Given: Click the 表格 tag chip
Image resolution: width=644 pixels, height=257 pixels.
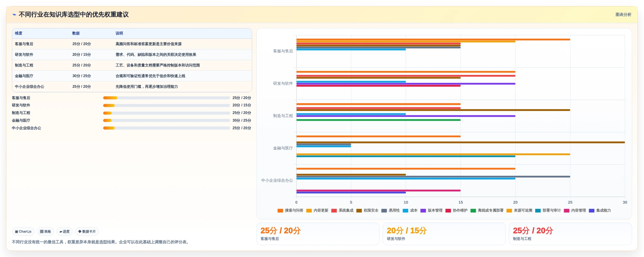Looking at the screenshot, I should coord(45,232).
